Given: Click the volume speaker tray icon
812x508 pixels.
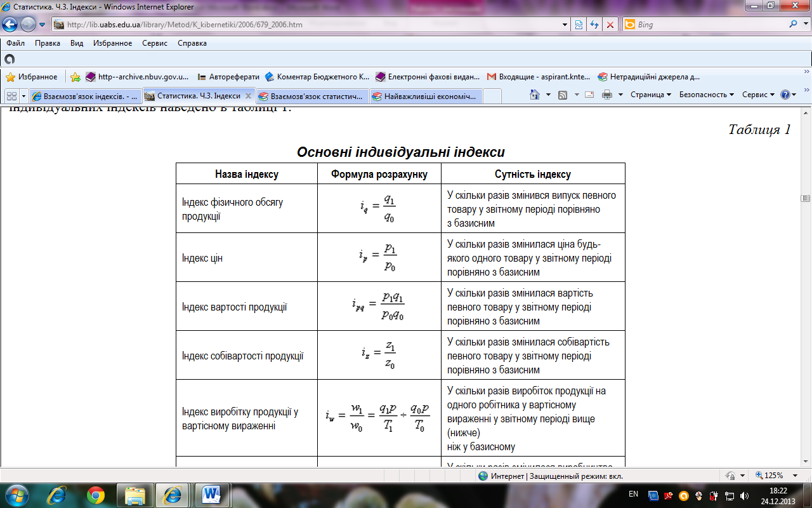Looking at the screenshot, I should click(x=744, y=495).
